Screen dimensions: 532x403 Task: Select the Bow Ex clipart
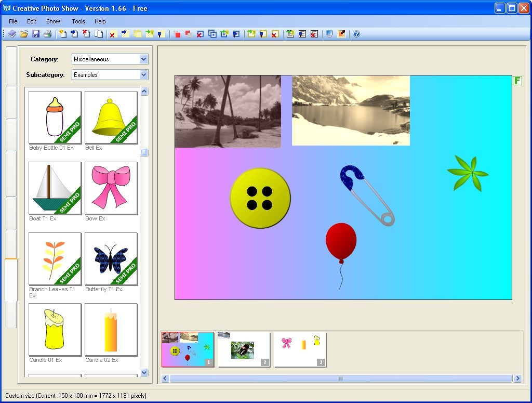click(x=111, y=188)
